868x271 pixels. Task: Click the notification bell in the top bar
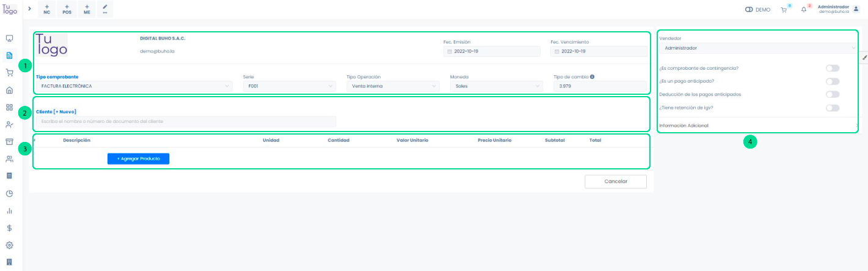804,10
